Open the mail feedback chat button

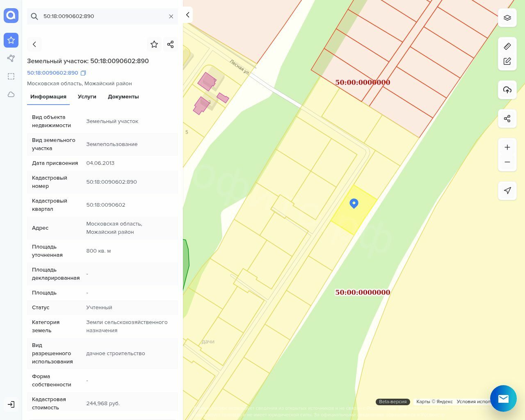[x=503, y=398]
